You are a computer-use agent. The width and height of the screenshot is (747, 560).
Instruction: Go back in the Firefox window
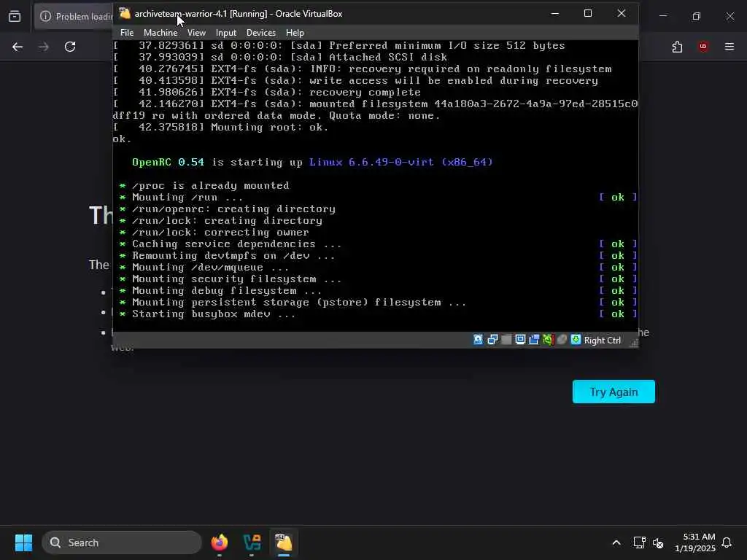18,47
